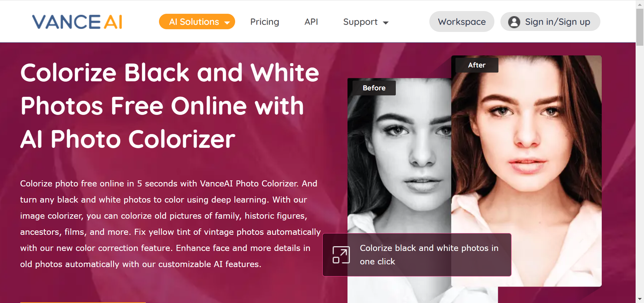Click the Before label tag
Screen dimensions: 644x303
[x=374, y=88]
